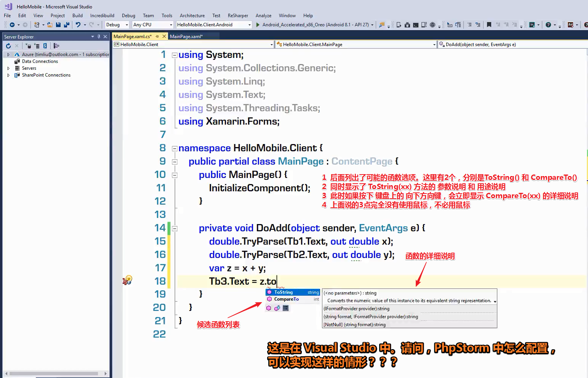Open the Ad-blocker extension icon on toolbar
Image resolution: width=588 pixels, height=378 pixels.
[570, 25]
